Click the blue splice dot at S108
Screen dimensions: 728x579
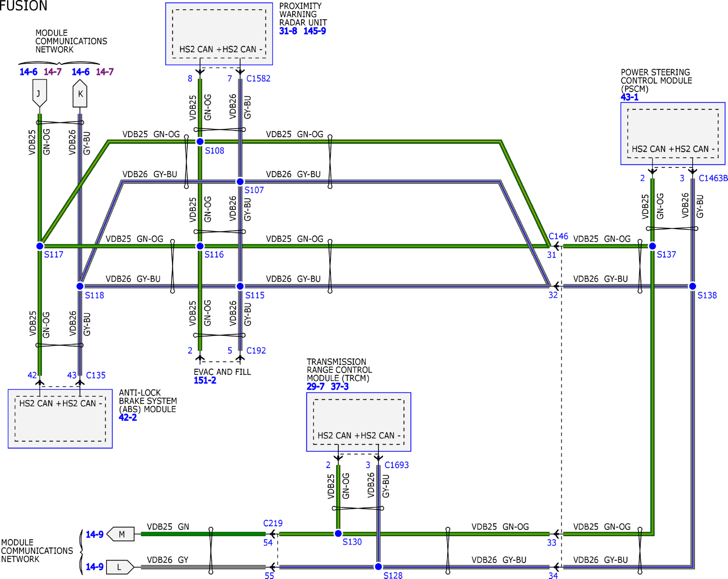tap(200, 142)
